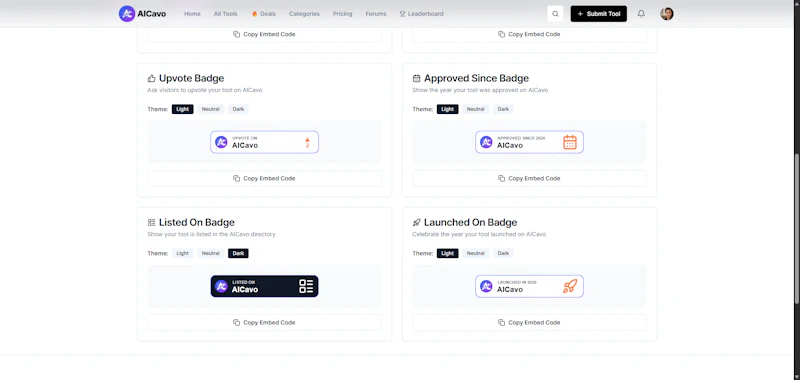
Task: Click the AICavo logo in the header
Action: click(142, 14)
